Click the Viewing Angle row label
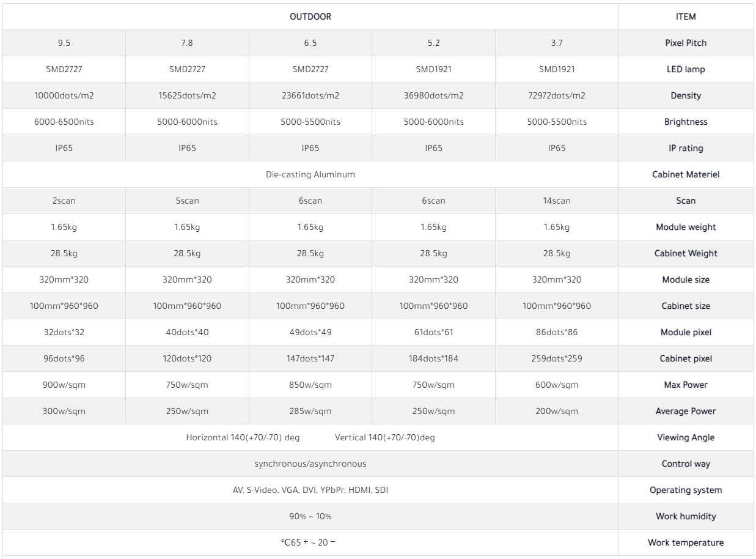Viewport: 756px width, 559px height. click(686, 438)
